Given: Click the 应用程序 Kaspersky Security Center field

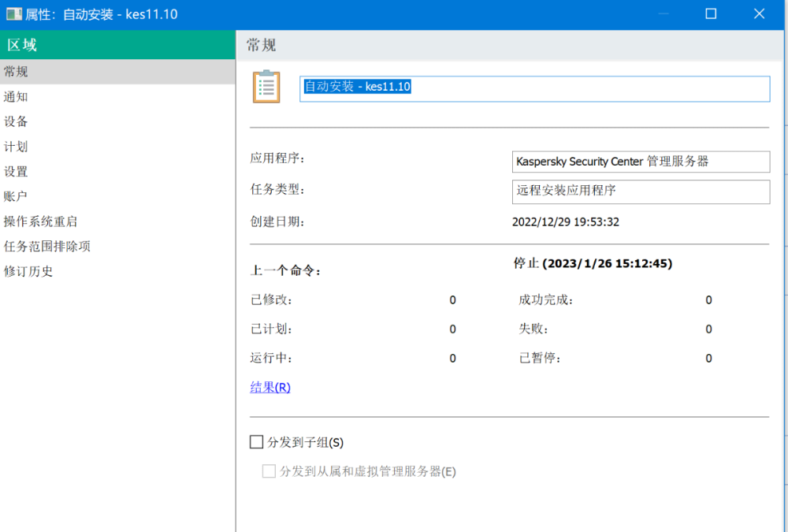Looking at the screenshot, I should point(640,162).
